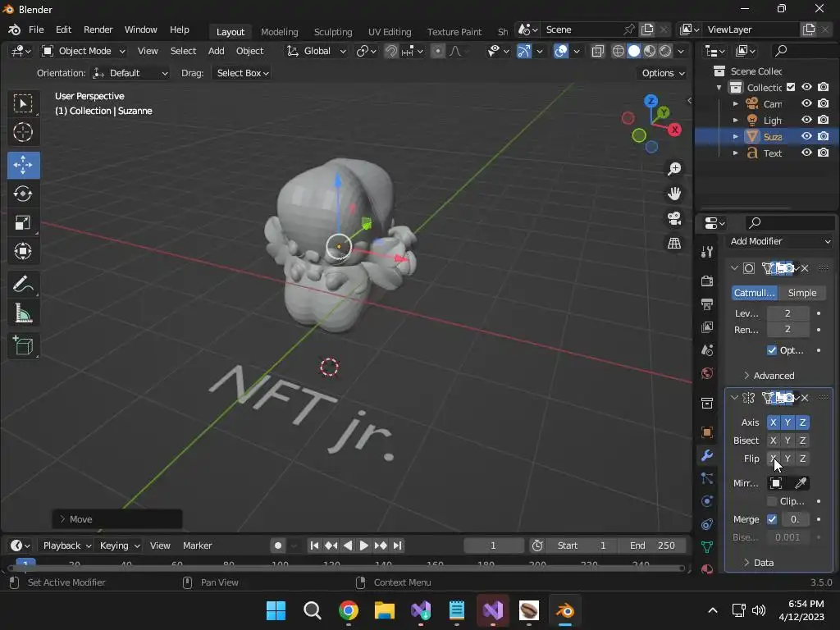Click the Zoom view magnifier icon
The width and height of the screenshot is (840, 630).
tap(674, 169)
